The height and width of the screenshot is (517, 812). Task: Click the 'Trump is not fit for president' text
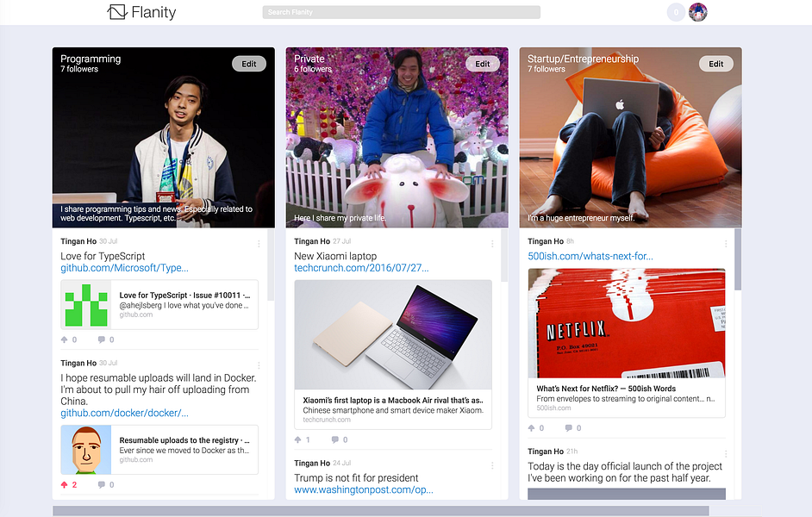[x=356, y=477]
